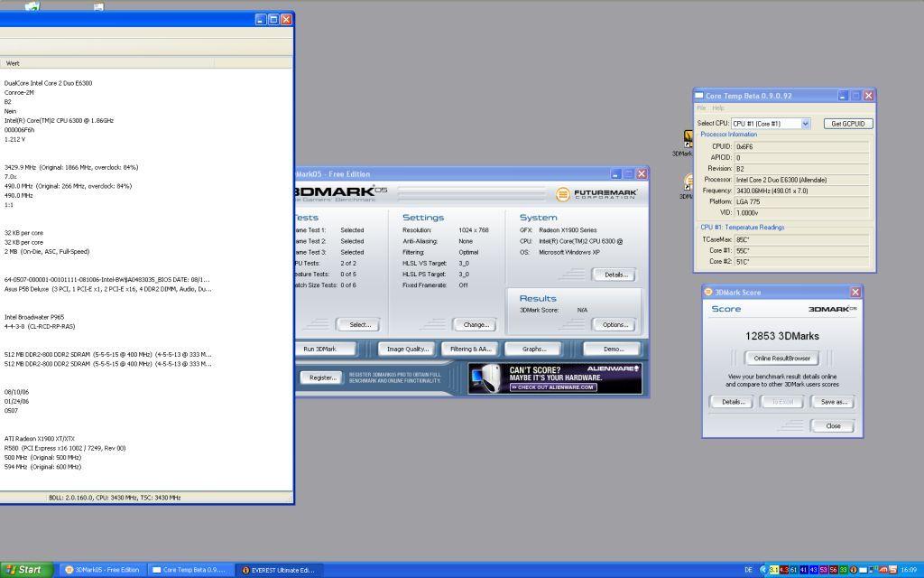Image resolution: width=924 pixels, height=578 pixels.
Task: Select the DualCore Intel Core 2 Duo E6300 row
Action: 49,83
